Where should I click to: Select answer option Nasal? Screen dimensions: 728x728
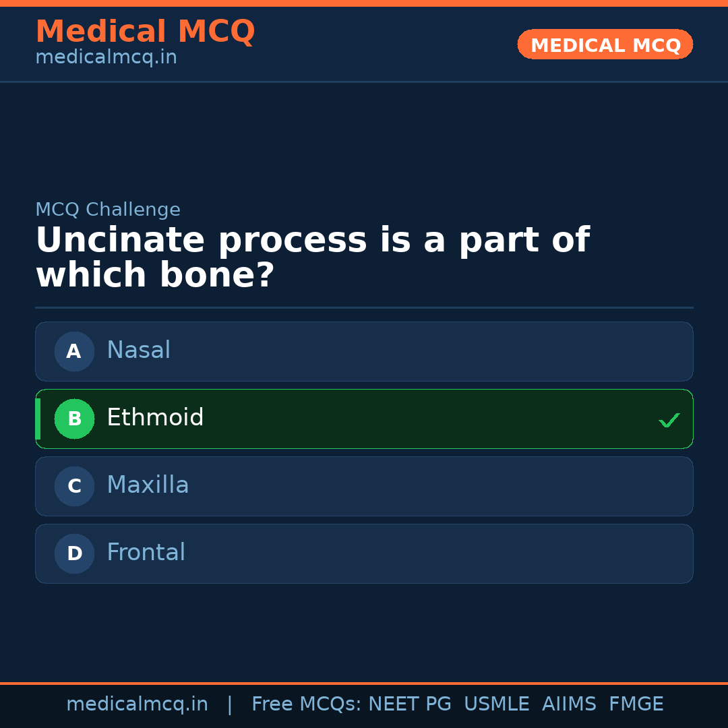point(364,351)
